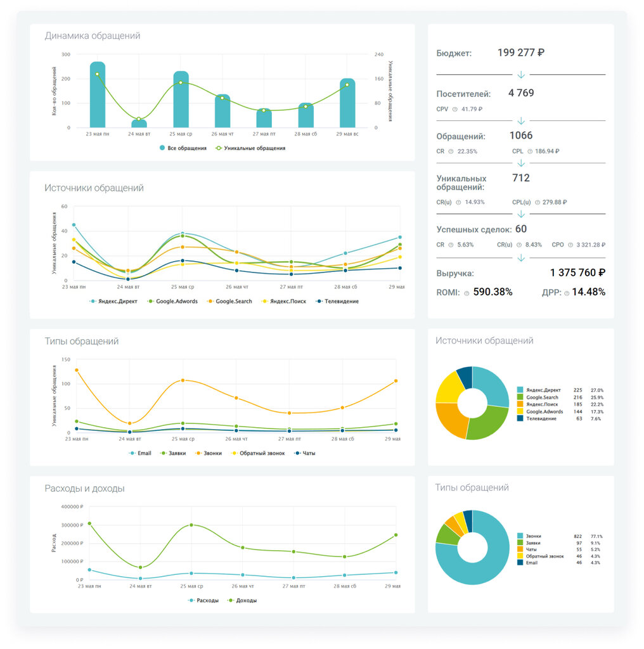This screenshot has height=649, width=644.
Task: Toggle Яндекс.Поиск in line chart legend
Action: 283,301
